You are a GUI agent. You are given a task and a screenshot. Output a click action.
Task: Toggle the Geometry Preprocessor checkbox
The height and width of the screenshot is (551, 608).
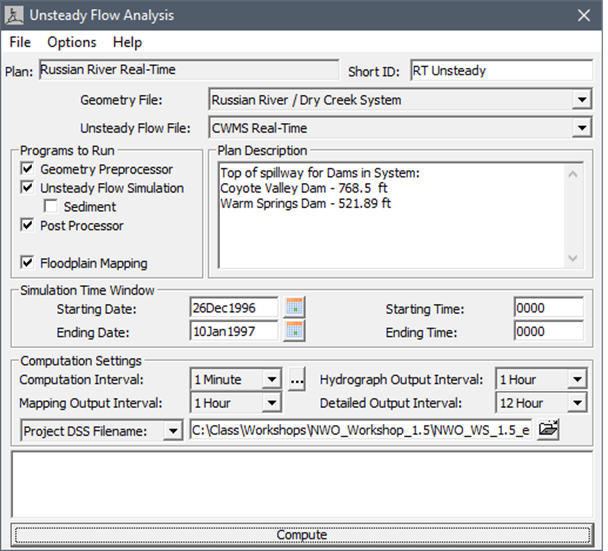coord(27,169)
